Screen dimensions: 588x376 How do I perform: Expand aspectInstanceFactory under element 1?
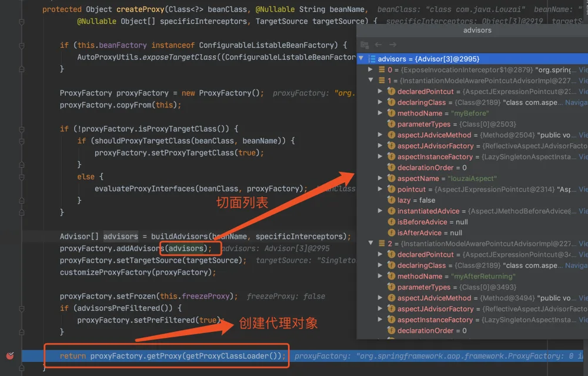[380, 156]
